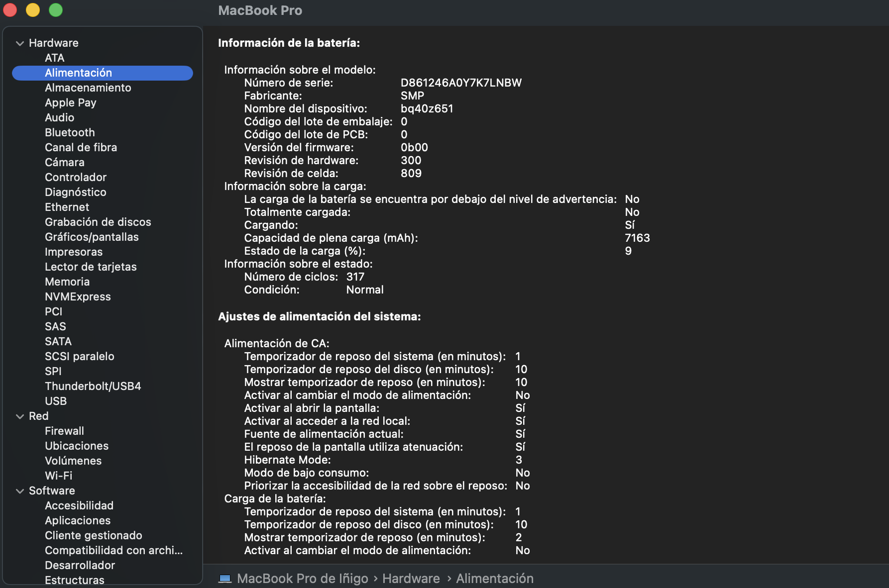The image size is (889, 588).
Task: Click serial number D861246A0Y7K7LNBW
Action: [461, 83]
